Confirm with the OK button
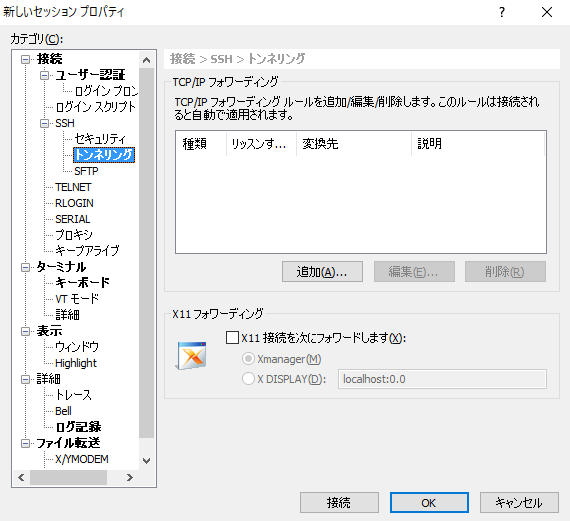570x521 pixels. 429,503
